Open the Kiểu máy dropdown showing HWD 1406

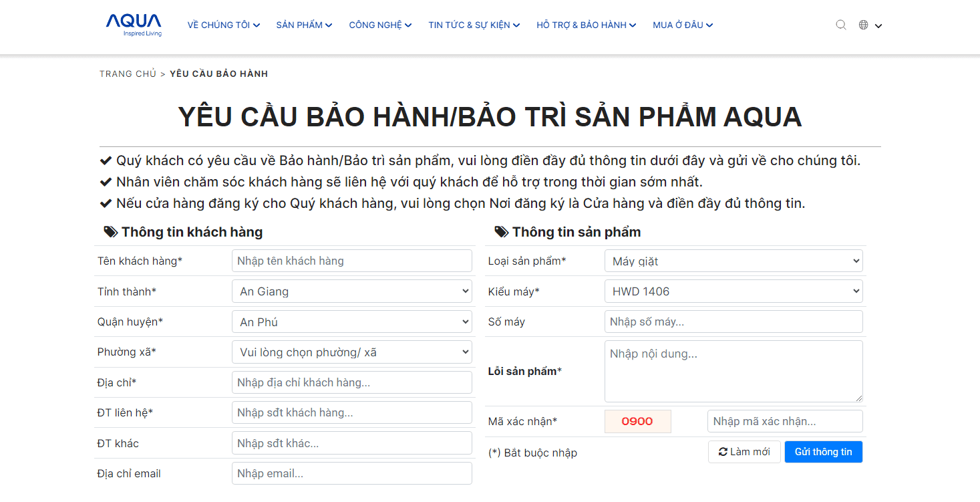click(x=733, y=291)
